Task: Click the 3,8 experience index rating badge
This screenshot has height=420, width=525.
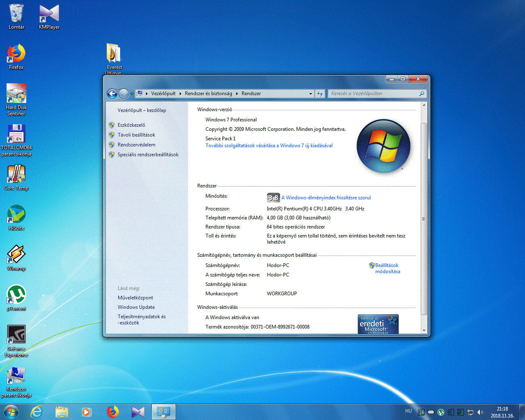Action: pyautogui.click(x=273, y=198)
